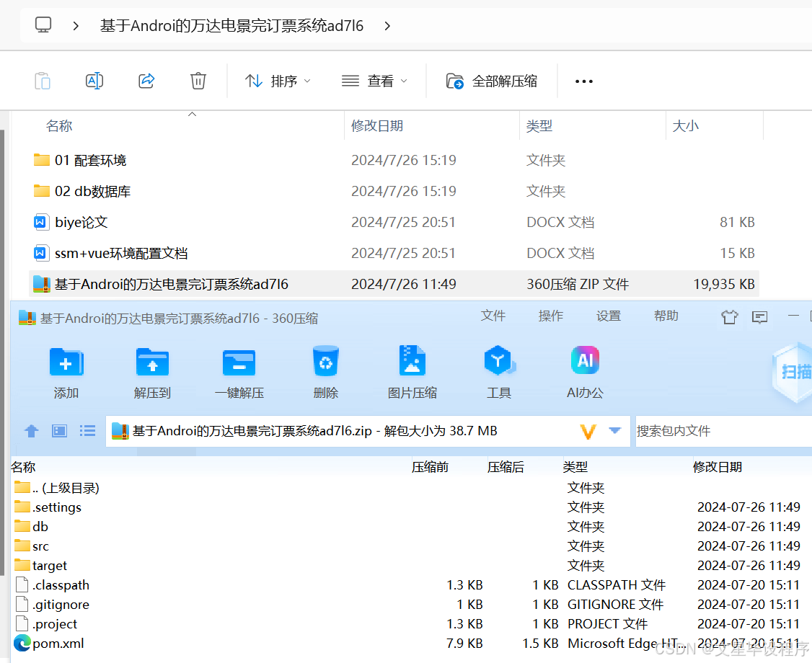The height and width of the screenshot is (663, 812).
Task: Expand chevron after the monitor icon in breadcrumb
Action: click(x=76, y=26)
